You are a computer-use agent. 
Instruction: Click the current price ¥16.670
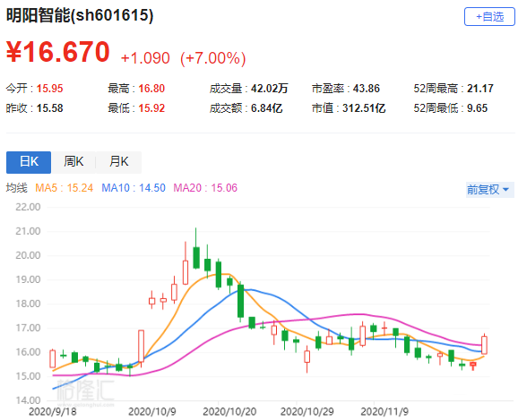(58, 52)
